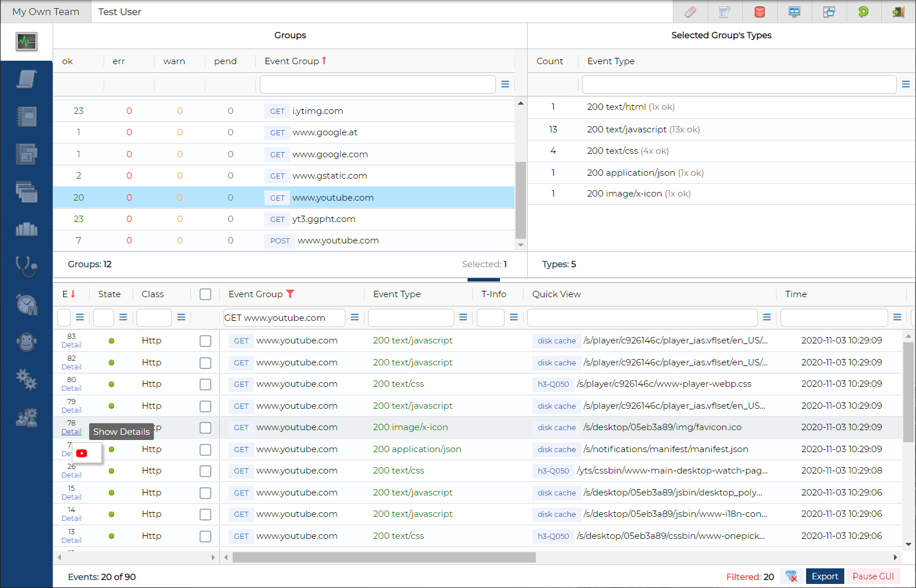
Task: Check the box for event 79
Action: 205,406
